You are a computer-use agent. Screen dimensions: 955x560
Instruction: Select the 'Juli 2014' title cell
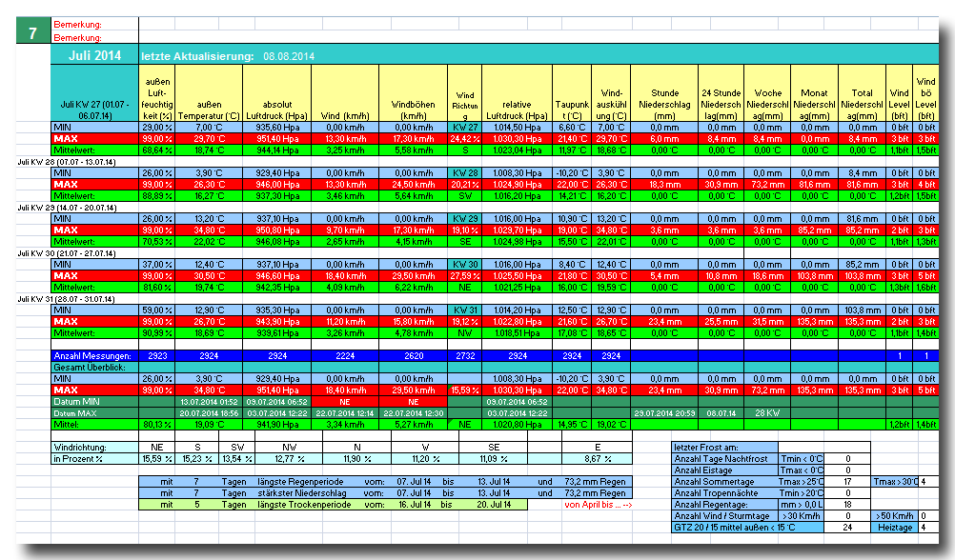(x=94, y=55)
